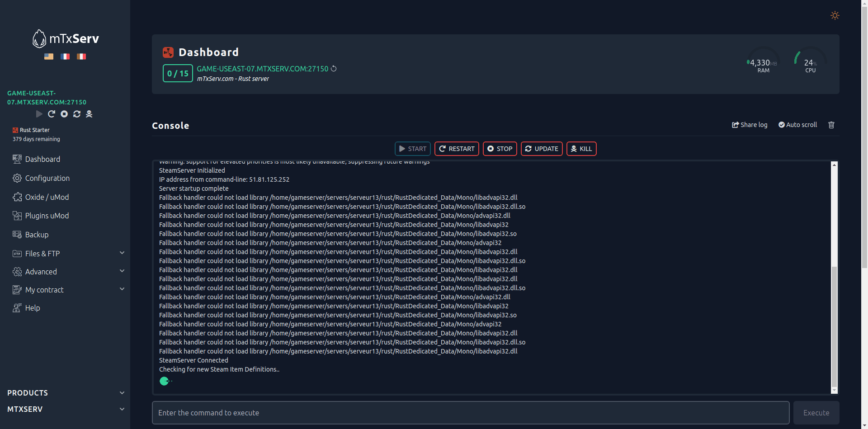Open Dashboard in the sidebar

coord(42,159)
